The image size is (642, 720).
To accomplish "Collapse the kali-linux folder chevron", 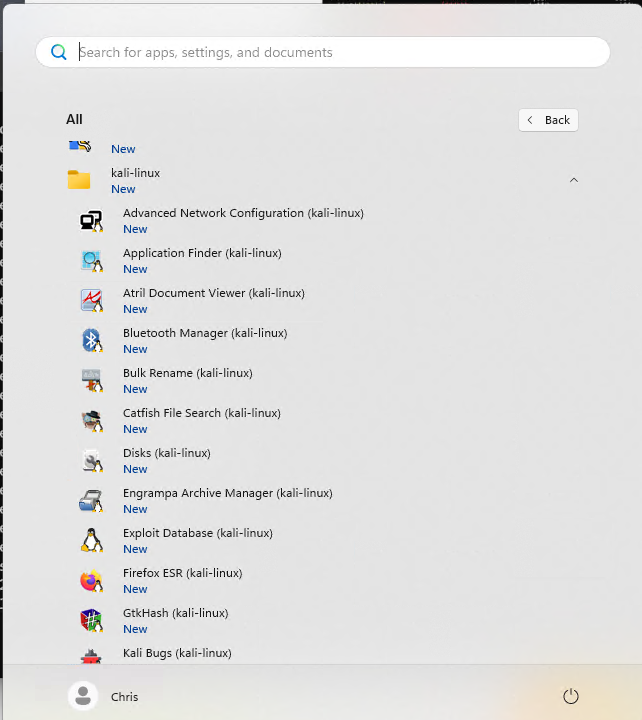I will (x=574, y=180).
